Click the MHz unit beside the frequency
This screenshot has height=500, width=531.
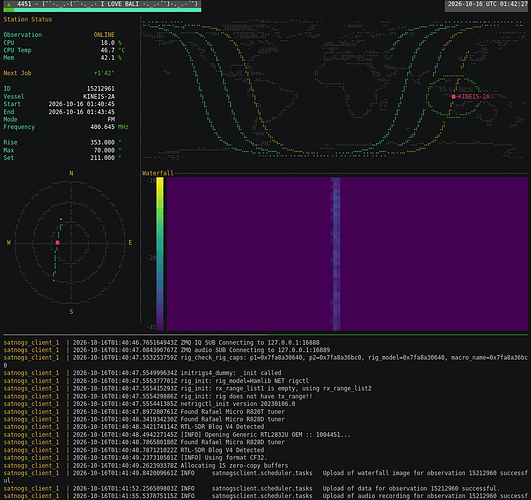pos(123,127)
